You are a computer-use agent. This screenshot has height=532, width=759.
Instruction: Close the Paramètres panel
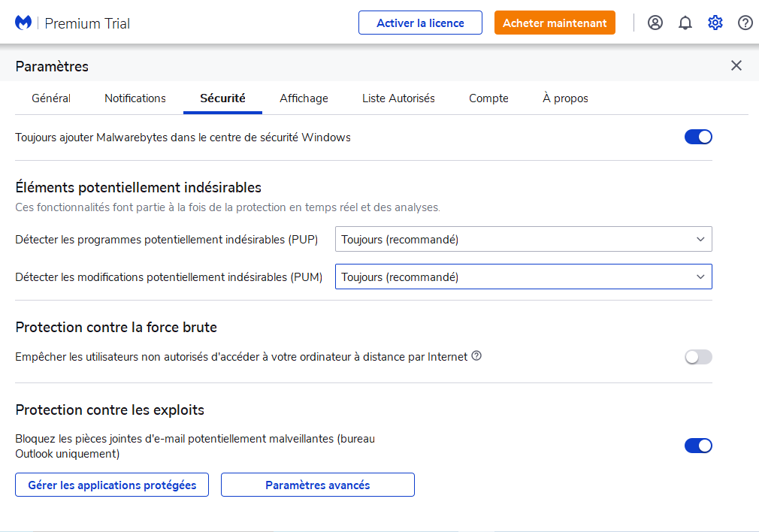[x=736, y=65]
